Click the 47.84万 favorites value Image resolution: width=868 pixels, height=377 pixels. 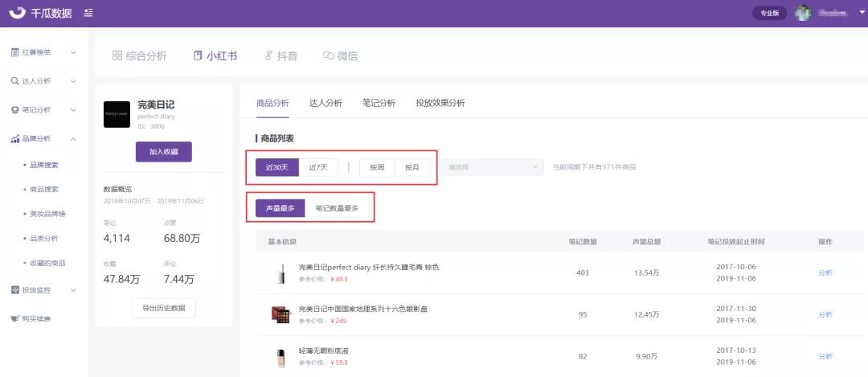tap(122, 280)
